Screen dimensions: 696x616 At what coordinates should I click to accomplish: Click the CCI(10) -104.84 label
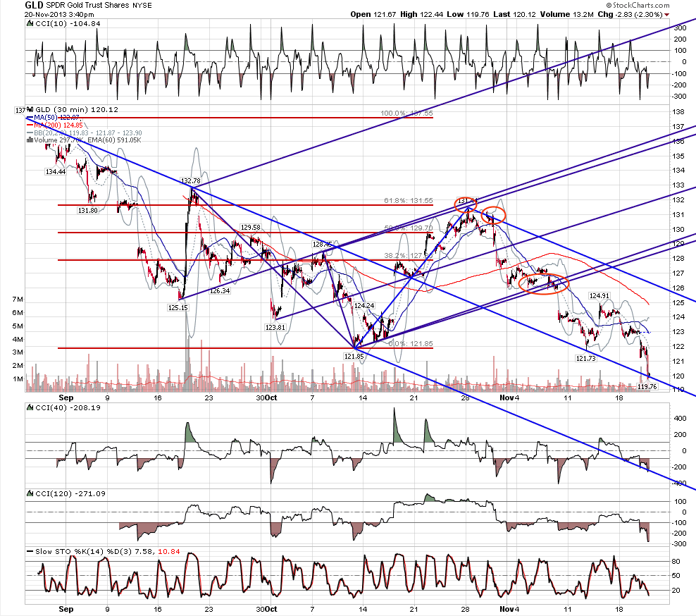point(68,23)
